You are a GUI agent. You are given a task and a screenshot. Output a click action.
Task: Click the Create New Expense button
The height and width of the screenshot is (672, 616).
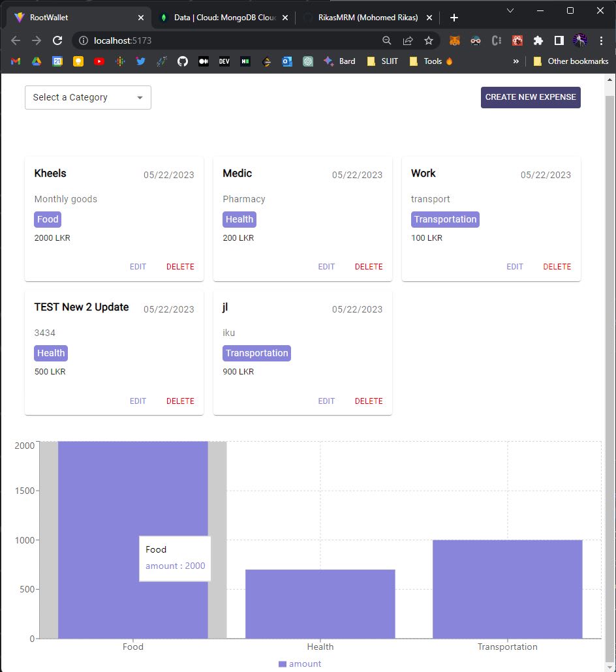point(531,97)
